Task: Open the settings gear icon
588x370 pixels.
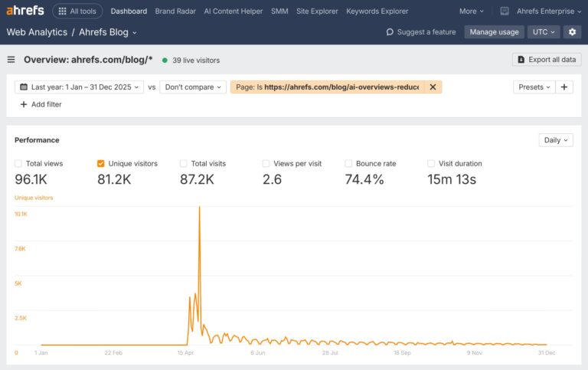Action: 571,32
